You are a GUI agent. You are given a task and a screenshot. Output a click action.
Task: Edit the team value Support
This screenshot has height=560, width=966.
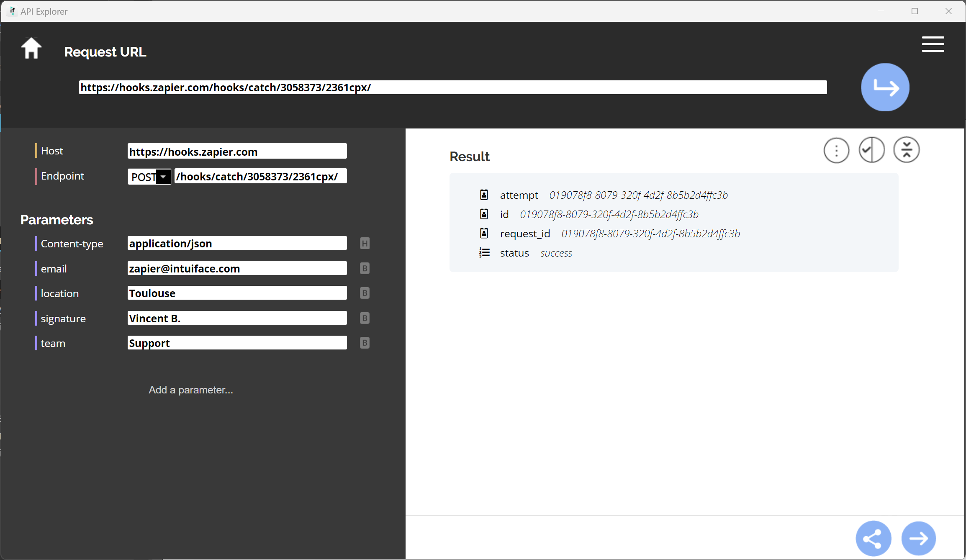click(237, 343)
